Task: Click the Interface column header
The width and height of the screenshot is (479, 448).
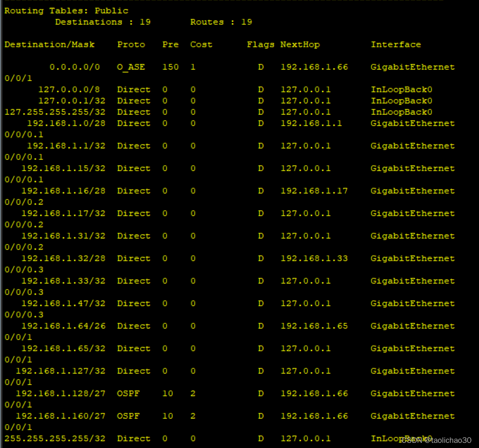Action: click(x=396, y=44)
